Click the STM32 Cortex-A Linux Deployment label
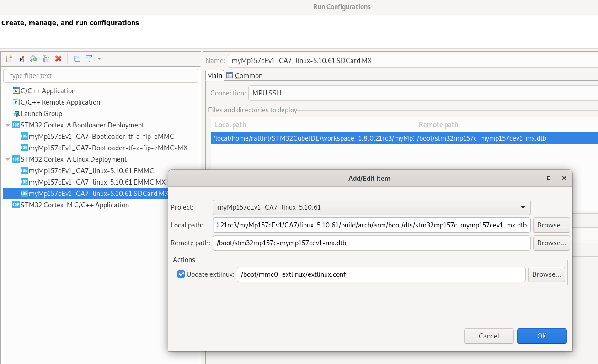This screenshot has width=598, height=364. [x=74, y=159]
